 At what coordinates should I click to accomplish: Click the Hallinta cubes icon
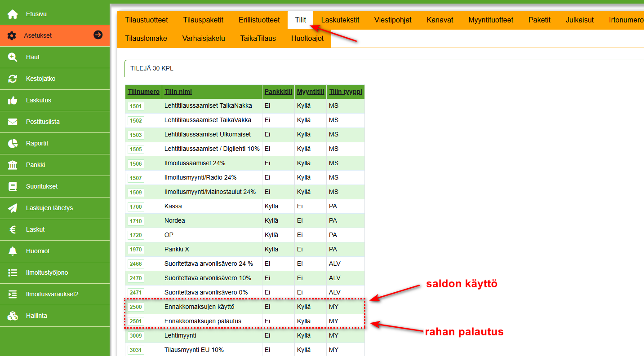13,316
